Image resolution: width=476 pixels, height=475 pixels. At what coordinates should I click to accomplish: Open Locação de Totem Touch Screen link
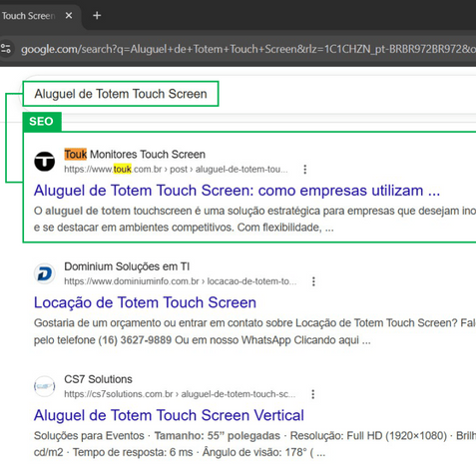point(145,302)
